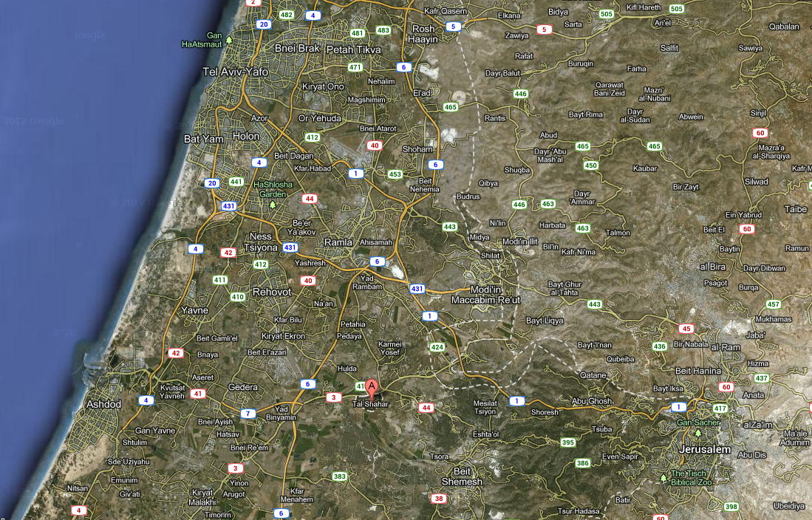Screen dimensions: 812x520
Task: Click the red route 45 shield
Action: (x=686, y=328)
